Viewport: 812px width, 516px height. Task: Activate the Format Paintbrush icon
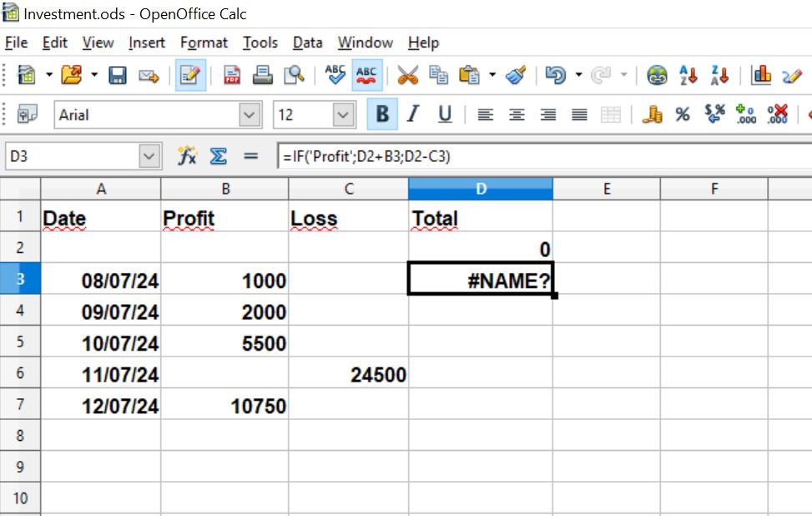coord(516,75)
